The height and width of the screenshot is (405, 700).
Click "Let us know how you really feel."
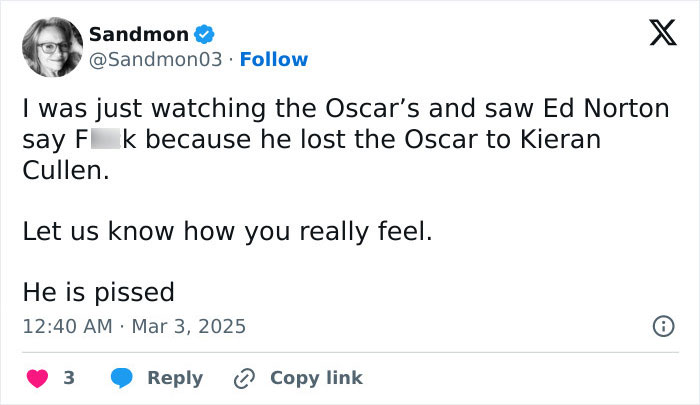pos(228,230)
